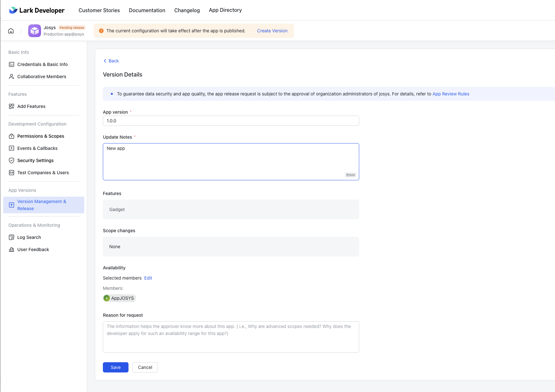Open Permissions & Scopes settings
555x392 pixels.
41,136
